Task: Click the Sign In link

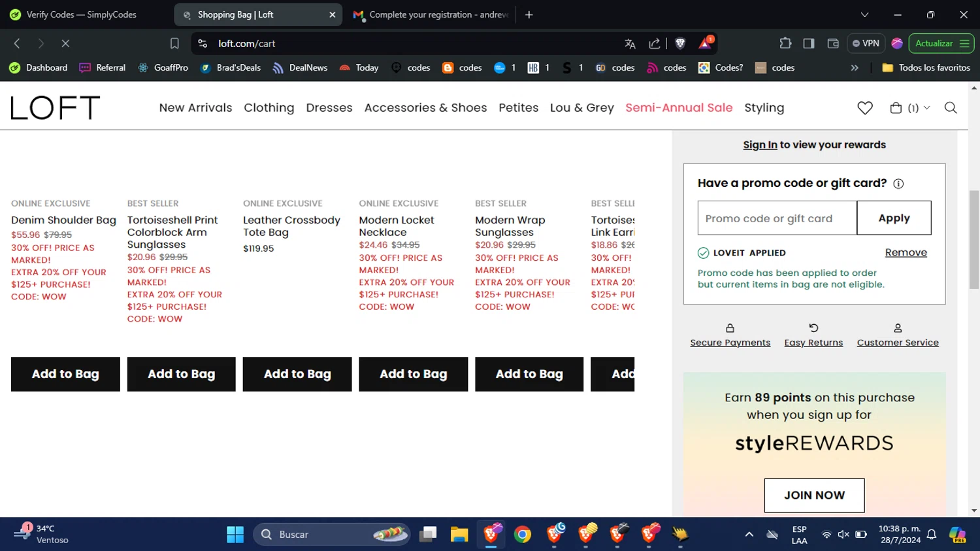Action: [x=760, y=145]
